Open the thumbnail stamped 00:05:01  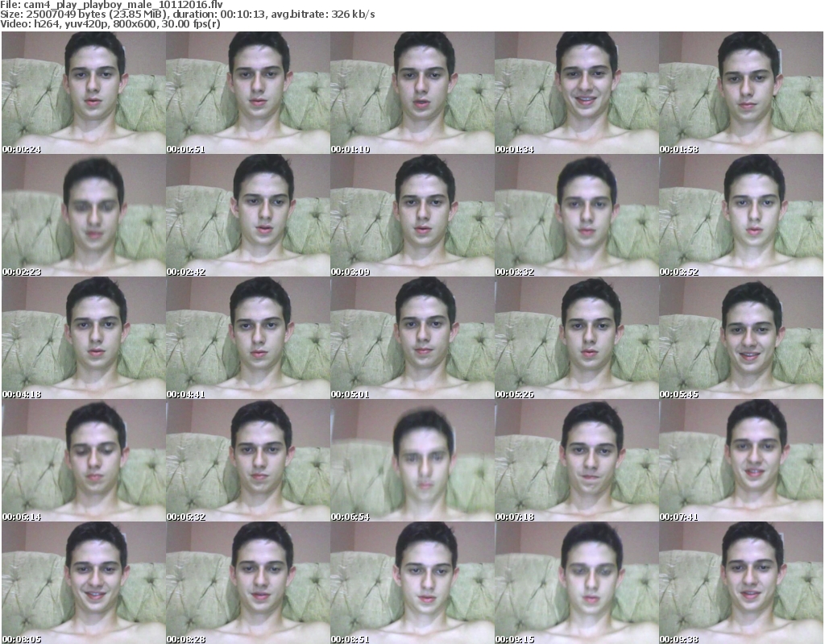(412, 338)
